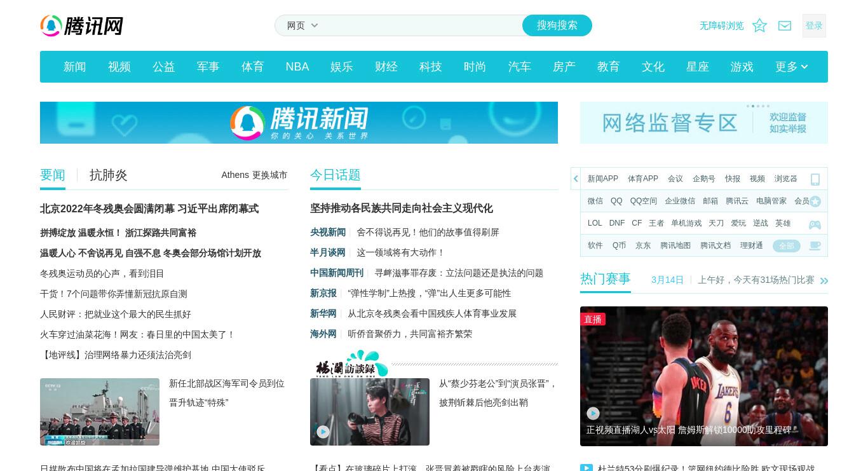Open 财经 navigation item
The width and height of the screenshot is (868, 471).
pos(386,67)
